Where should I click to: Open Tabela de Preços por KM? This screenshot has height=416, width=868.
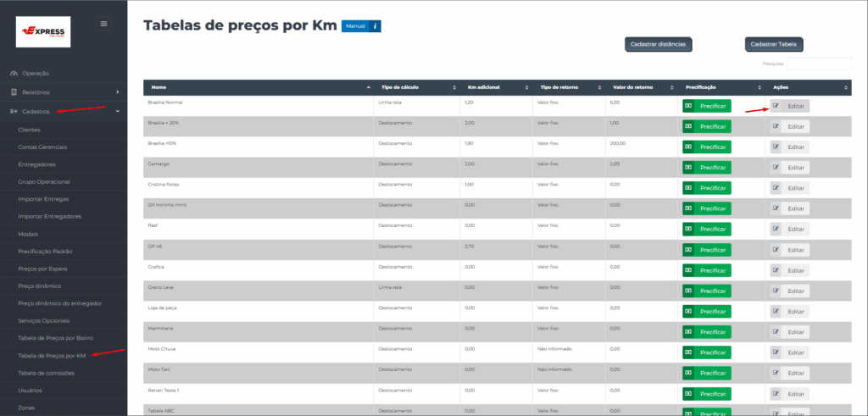click(53, 356)
